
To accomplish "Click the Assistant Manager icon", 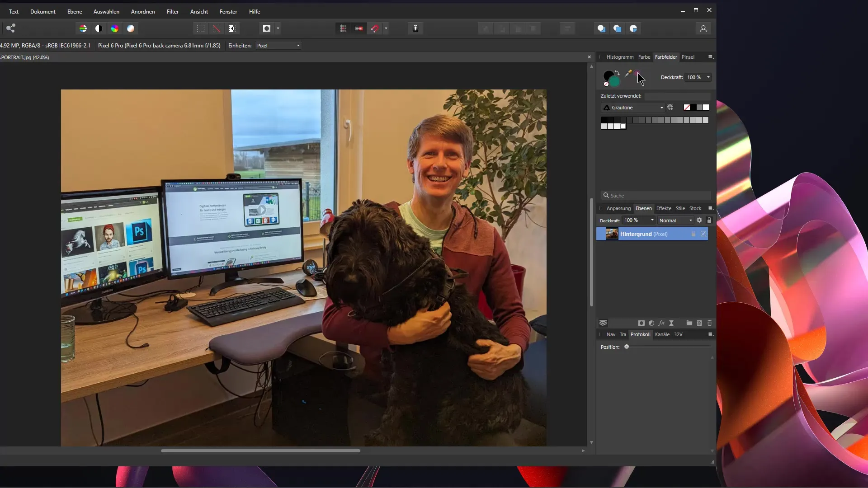I will 415,28.
